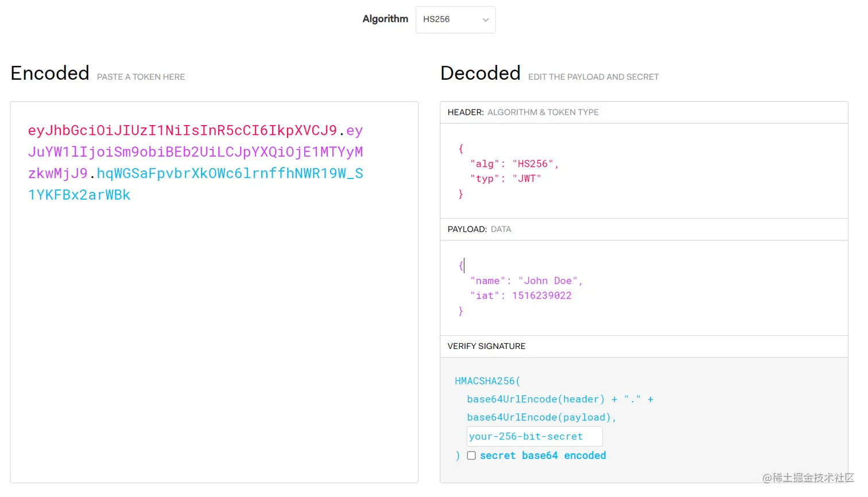Image resolution: width=868 pixels, height=497 pixels.
Task: Click the "typ": "JWT" line in header
Action: [x=505, y=179]
